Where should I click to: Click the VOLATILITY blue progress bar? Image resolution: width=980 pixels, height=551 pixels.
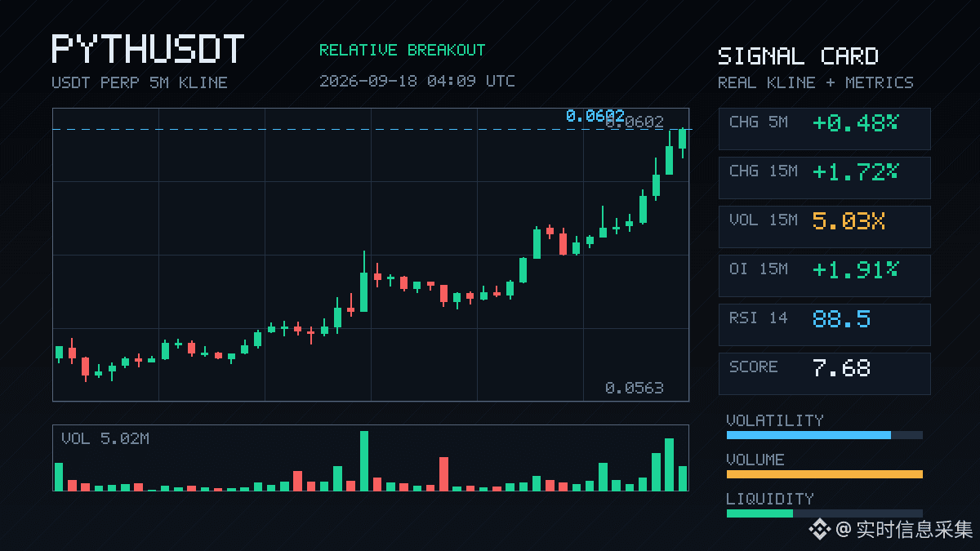(808, 435)
